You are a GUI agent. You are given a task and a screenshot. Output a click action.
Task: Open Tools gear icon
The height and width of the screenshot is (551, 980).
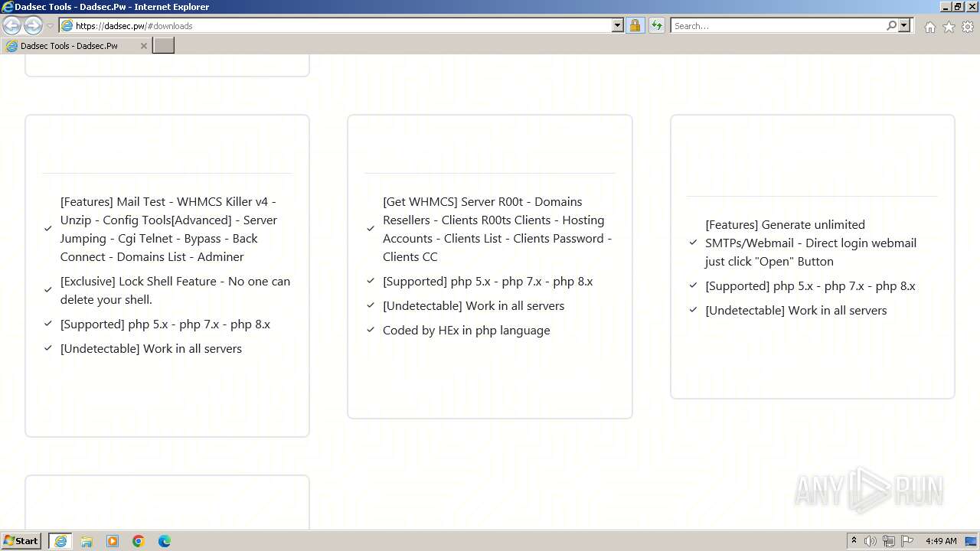pos(968,27)
